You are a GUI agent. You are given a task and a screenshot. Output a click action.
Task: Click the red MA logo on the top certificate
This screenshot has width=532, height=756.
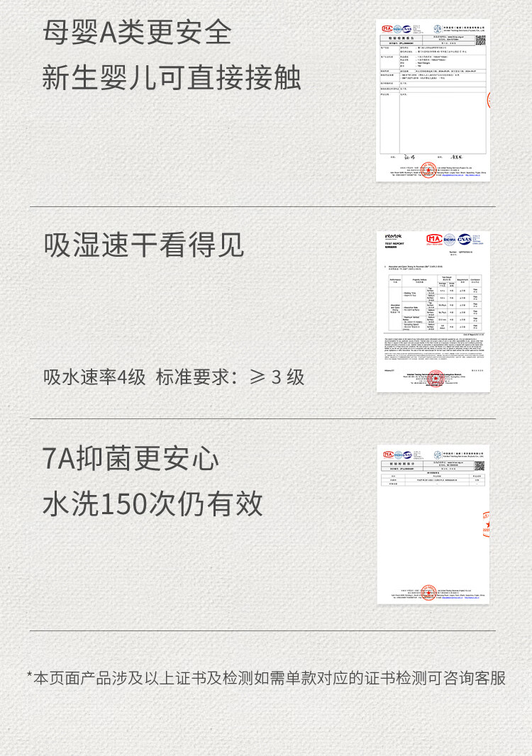pos(388,29)
